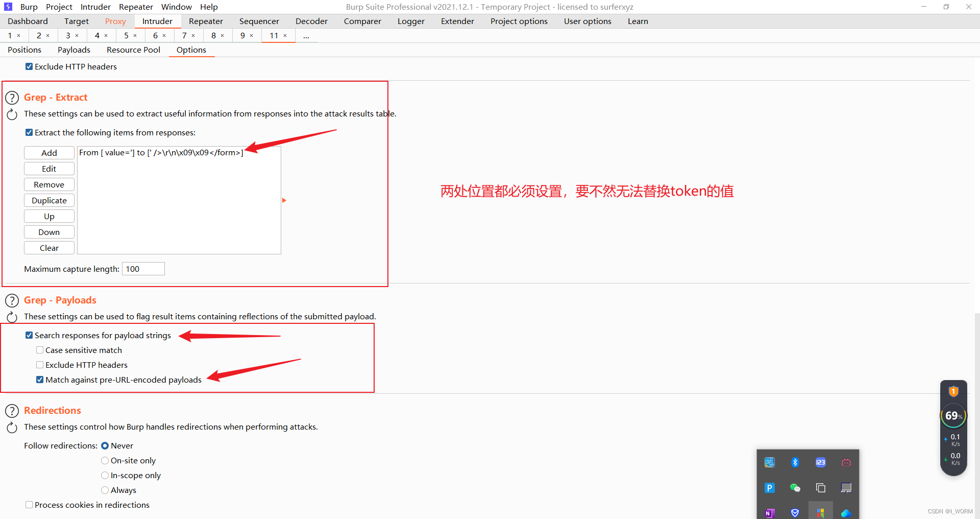Open the Project menu
This screenshot has width=980, height=519.
[x=59, y=7]
